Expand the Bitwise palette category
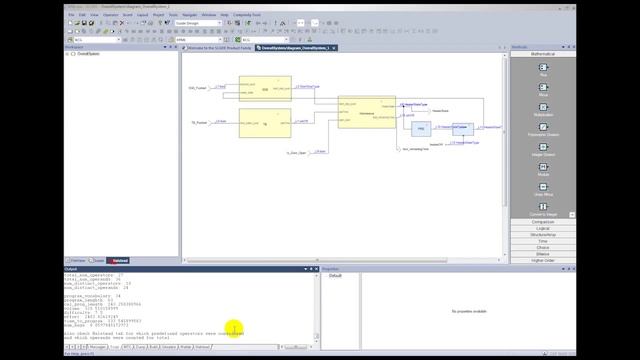Image resolution: width=640 pixels, height=360 pixels. [x=543, y=254]
